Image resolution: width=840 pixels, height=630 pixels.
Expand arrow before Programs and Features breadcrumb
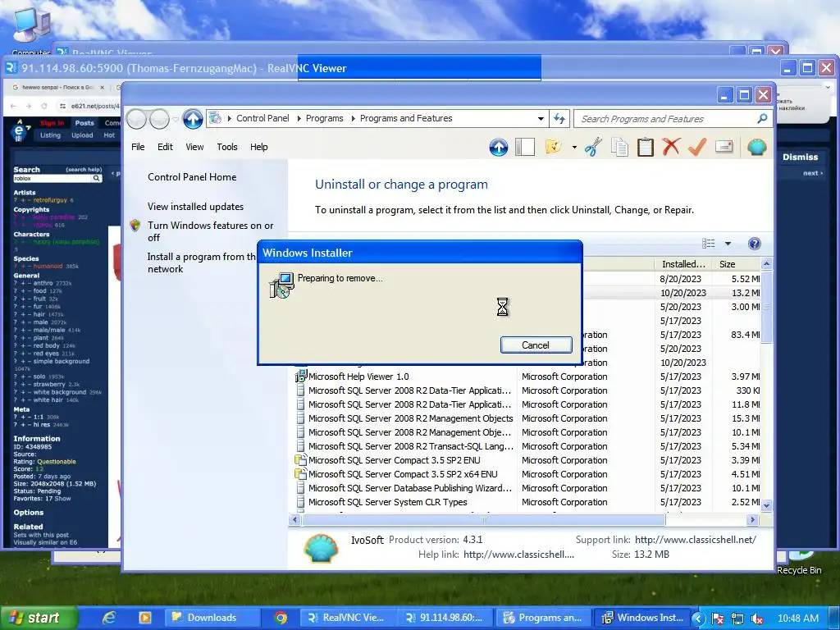(x=353, y=118)
